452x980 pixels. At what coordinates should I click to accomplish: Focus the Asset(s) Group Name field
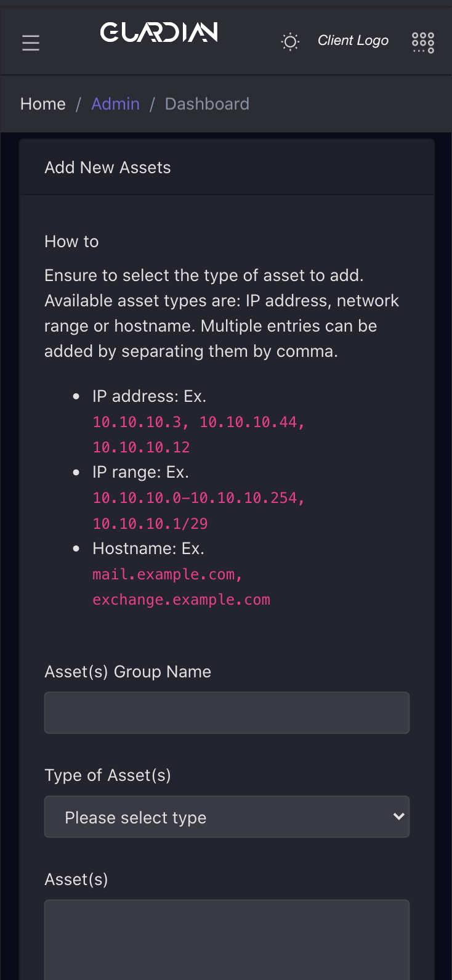click(x=227, y=713)
